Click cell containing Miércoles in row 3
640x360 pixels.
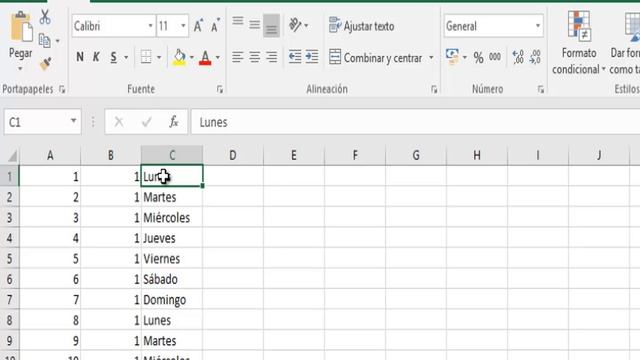coord(171,218)
